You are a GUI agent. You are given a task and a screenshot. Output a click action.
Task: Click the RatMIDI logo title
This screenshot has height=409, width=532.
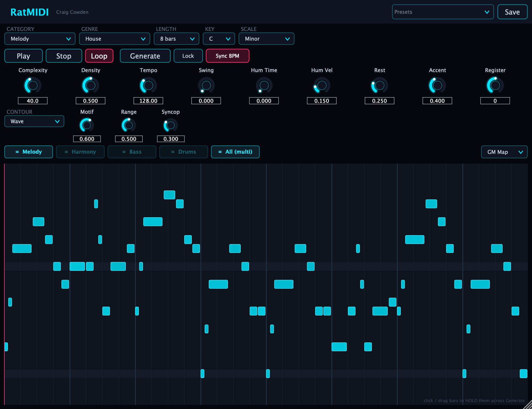point(29,12)
